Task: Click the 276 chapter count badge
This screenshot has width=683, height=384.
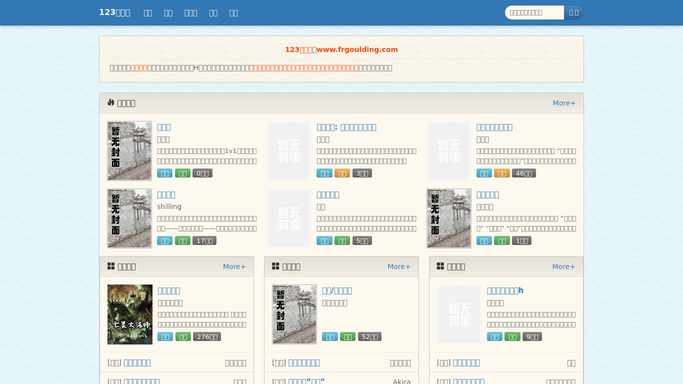Action: [x=207, y=337]
